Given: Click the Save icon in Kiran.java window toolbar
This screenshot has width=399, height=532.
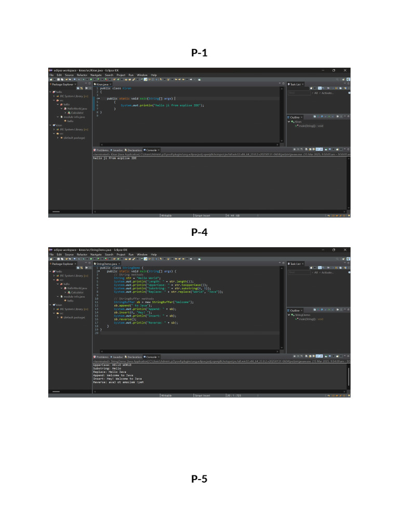Looking at the screenshot, I should (58, 79).
